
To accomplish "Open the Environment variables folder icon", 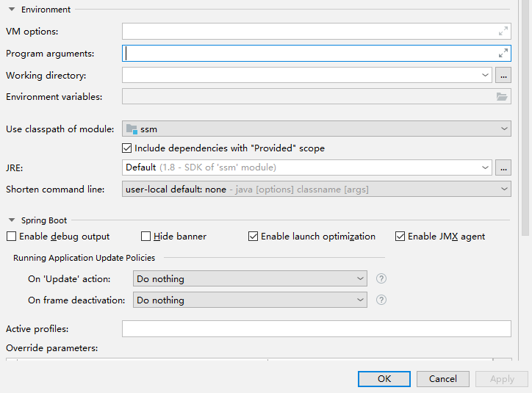I will point(502,97).
